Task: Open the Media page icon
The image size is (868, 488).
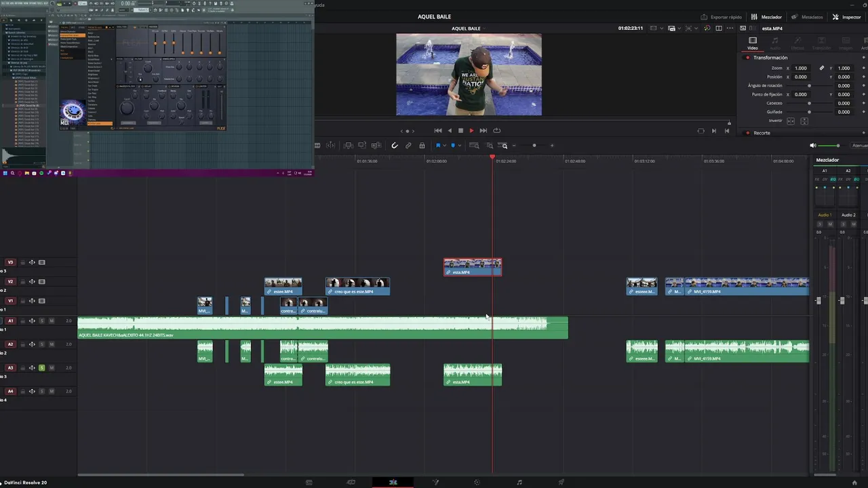Action: pos(309,482)
